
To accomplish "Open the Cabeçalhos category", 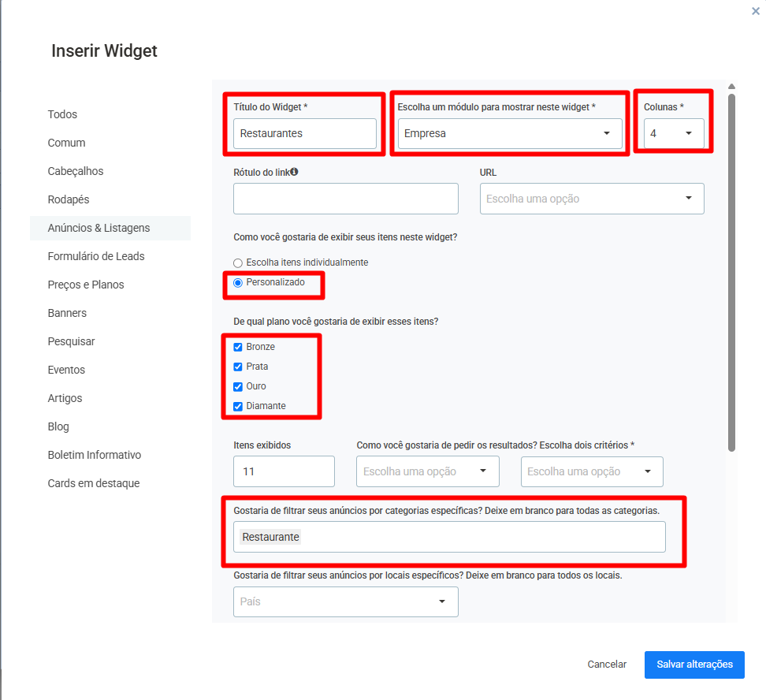I will point(76,171).
